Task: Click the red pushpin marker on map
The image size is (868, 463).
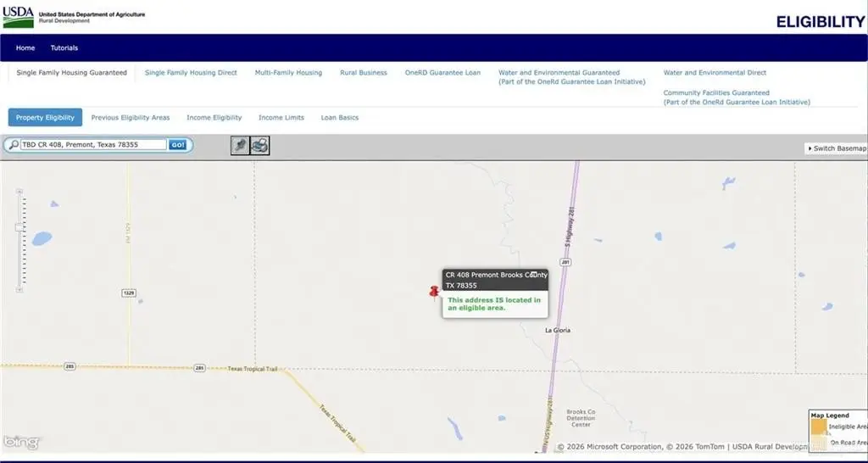Action: coord(435,293)
